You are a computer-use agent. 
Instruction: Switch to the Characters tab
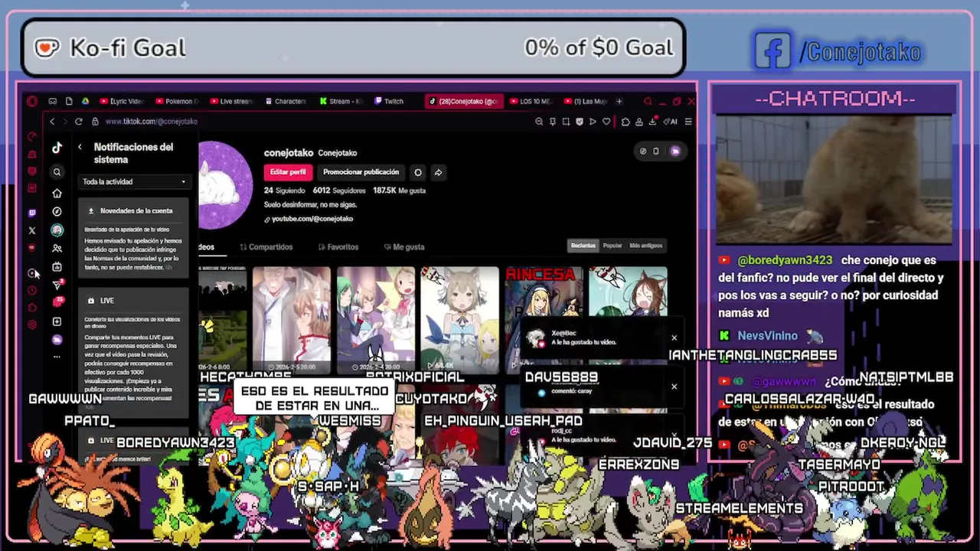tap(285, 101)
